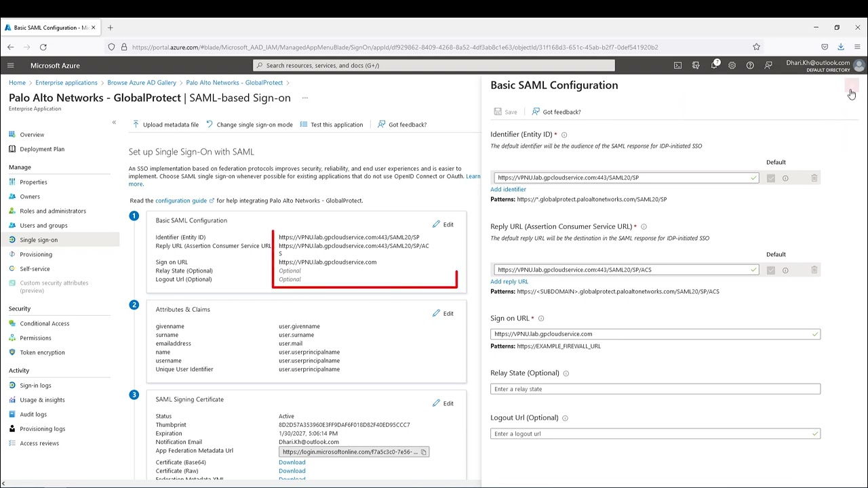
Task: Open the browser downloads icon
Action: pyautogui.click(x=841, y=47)
